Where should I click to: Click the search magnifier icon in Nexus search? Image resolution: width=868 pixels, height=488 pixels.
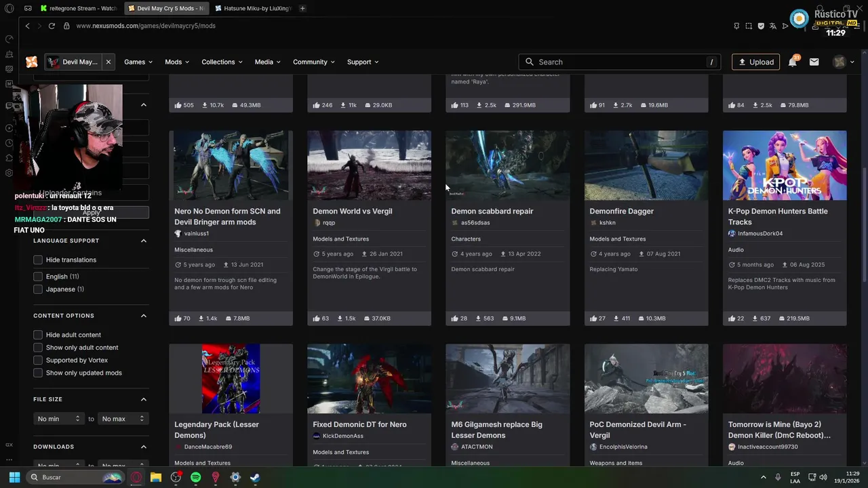530,62
